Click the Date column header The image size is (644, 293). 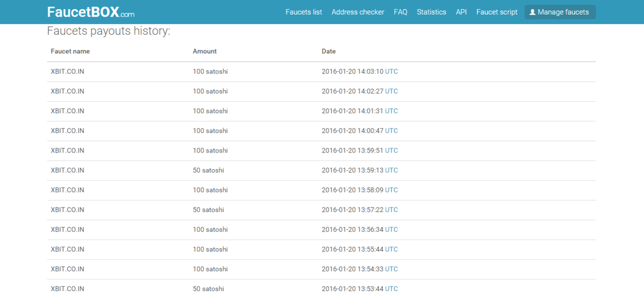329,51
